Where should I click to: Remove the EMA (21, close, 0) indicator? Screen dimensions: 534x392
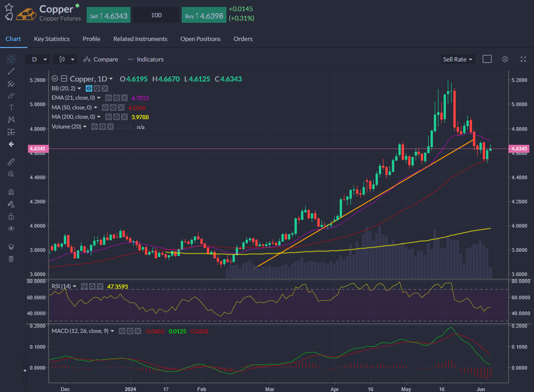point(124,98)
